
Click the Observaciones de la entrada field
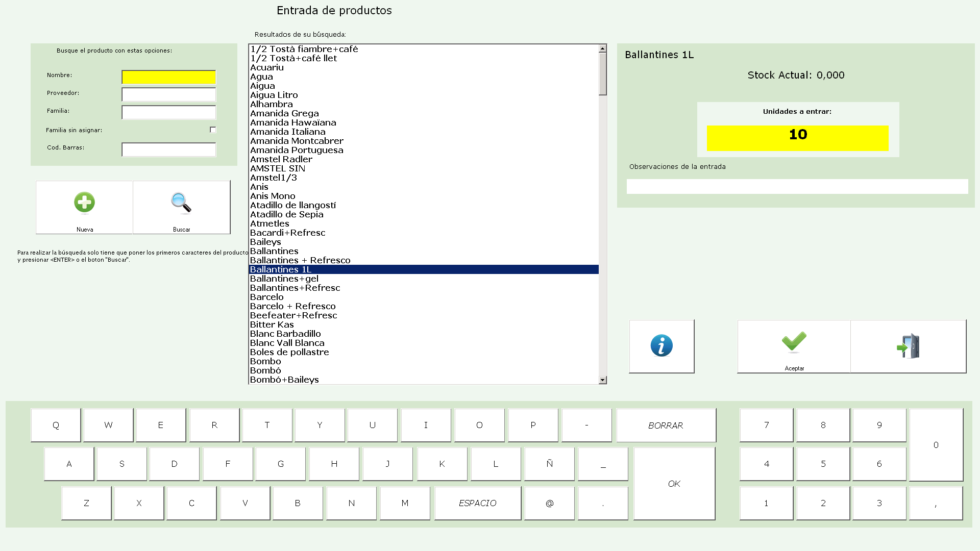(x=797, y=186)
